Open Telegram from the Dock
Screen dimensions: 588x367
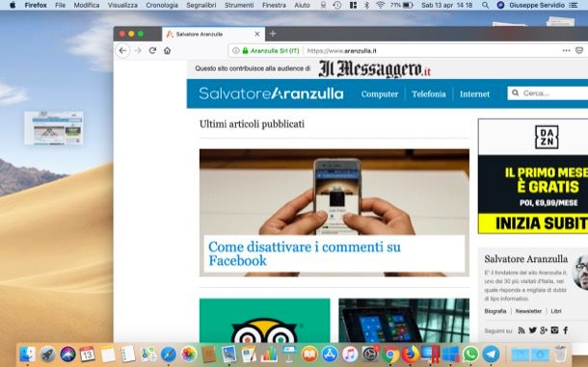pos(491,354)
